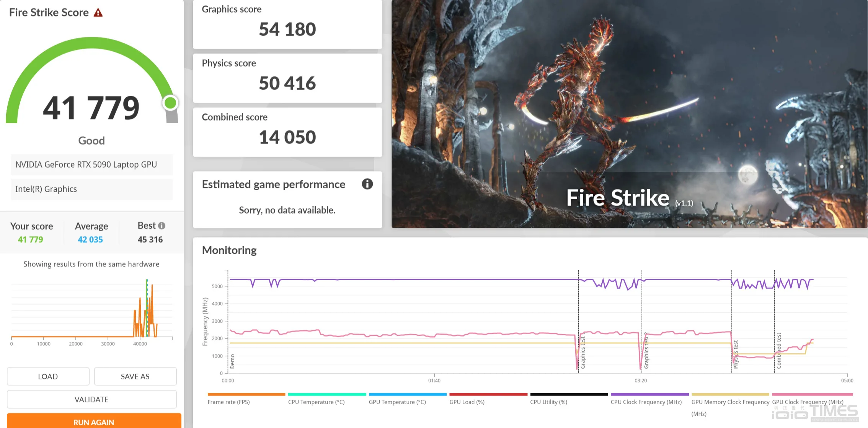Viewport: 868px width, 428px height.
Task: Hide the CPU Utility (%) series
Action: (549, 402)
